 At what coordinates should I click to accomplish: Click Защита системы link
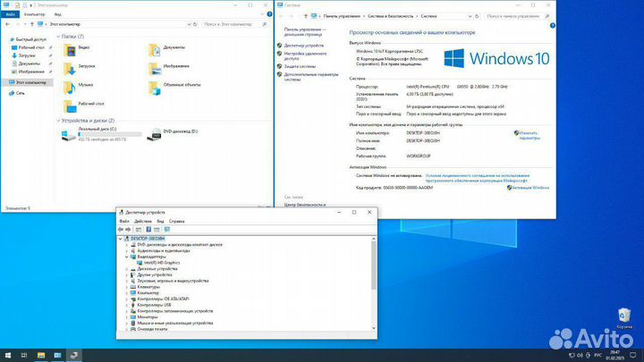coord(300,66)
